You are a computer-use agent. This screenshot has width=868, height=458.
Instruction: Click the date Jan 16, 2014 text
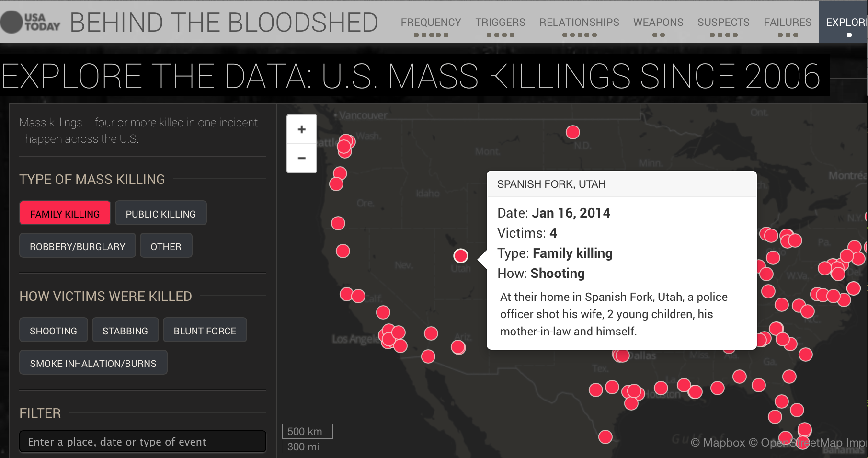[x=571, y=213]
